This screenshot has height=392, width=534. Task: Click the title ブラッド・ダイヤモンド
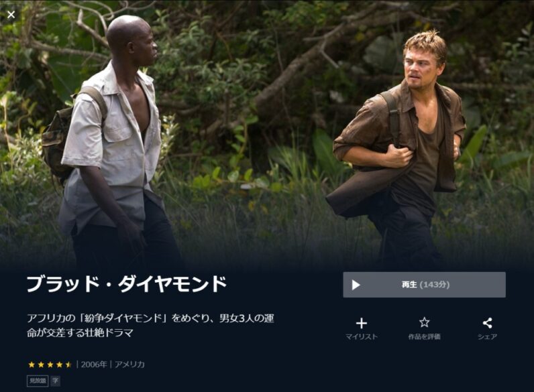click(x=127, y=284)
